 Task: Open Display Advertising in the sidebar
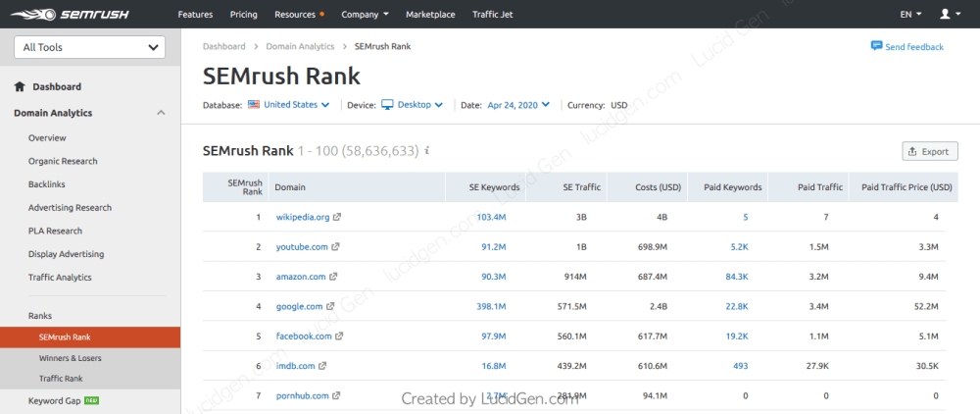(67, 254)
